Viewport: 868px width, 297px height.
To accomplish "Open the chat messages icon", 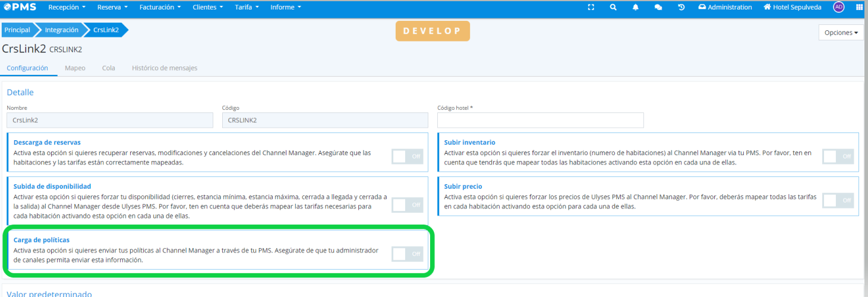I will coord(658,7).
